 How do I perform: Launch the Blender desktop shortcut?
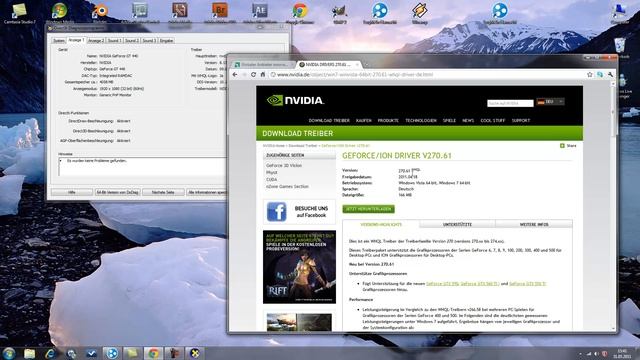pyautogui.click(x=100, y=12)
